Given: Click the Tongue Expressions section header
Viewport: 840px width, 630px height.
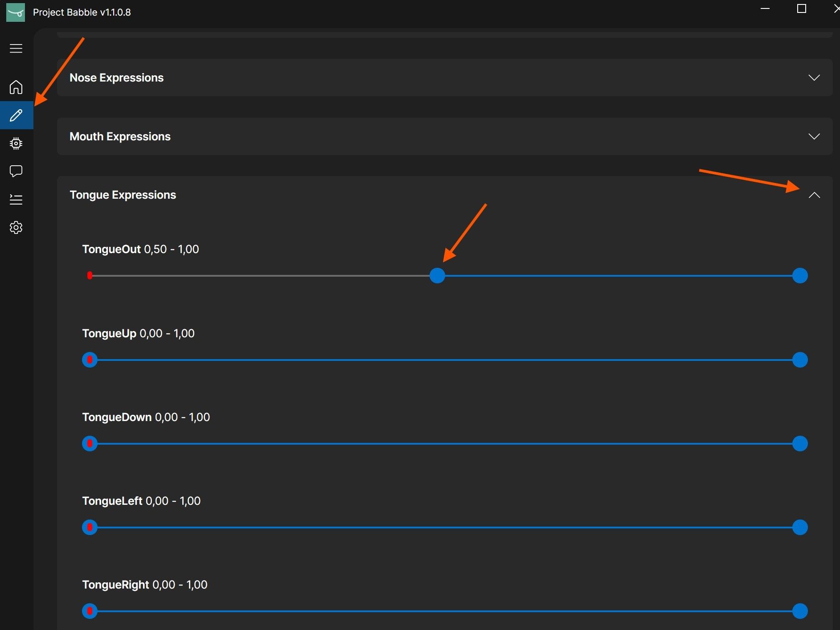Looking at the screenshot, I should coord(123,195).
